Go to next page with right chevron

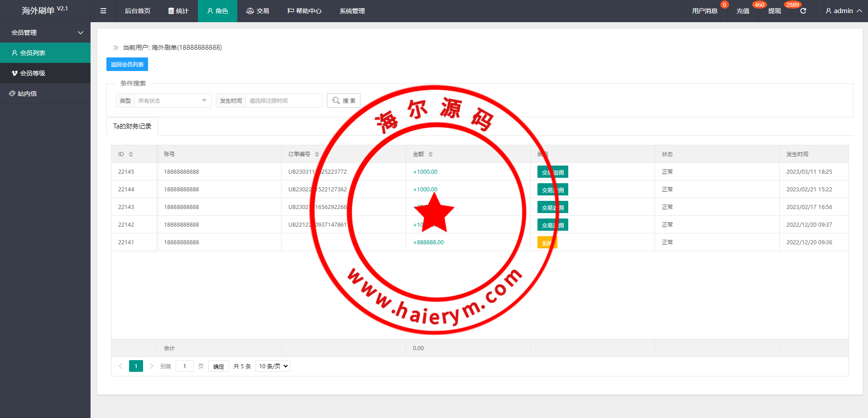click(151, 366)
